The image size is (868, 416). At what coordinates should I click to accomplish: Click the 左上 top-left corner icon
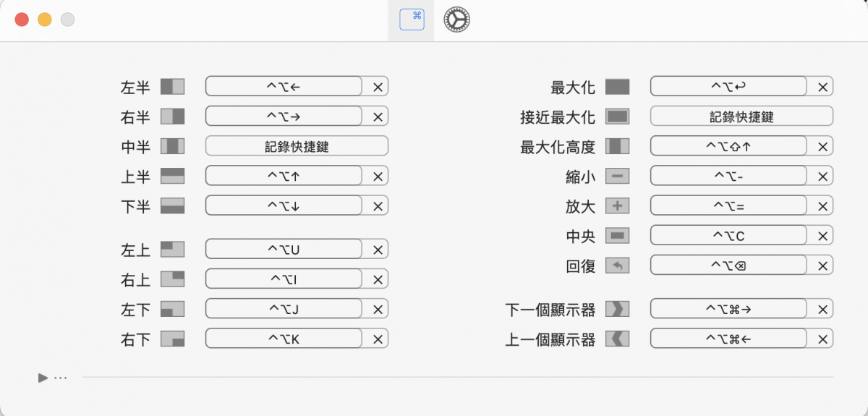172,250
